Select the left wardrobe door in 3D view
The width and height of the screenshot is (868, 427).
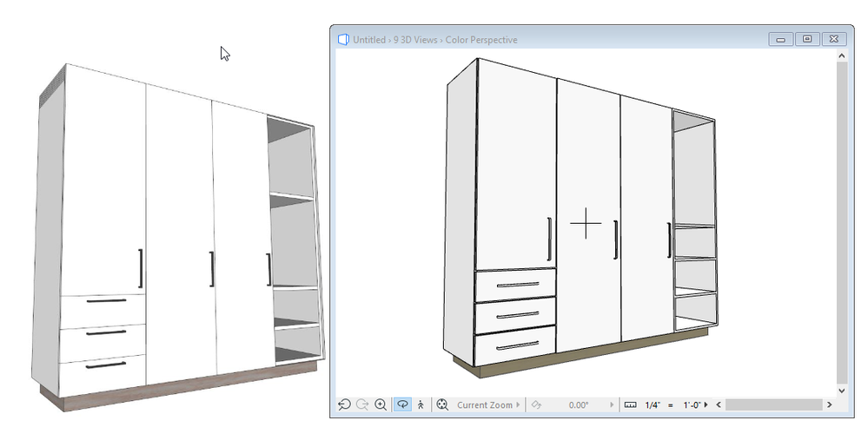pyautogui.click(x=515, y=166)
